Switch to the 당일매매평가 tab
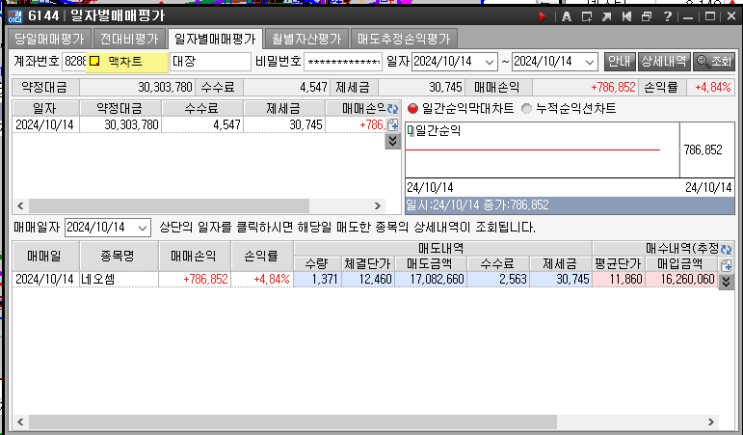The width and height of the screenshot is (743, 435). 49,38
